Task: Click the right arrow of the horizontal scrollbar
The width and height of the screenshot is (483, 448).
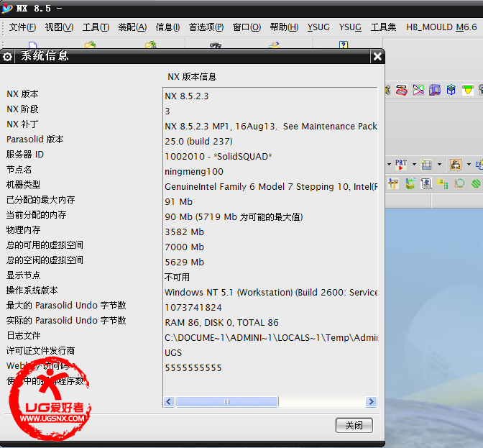Action: click(x=371, y=401)
